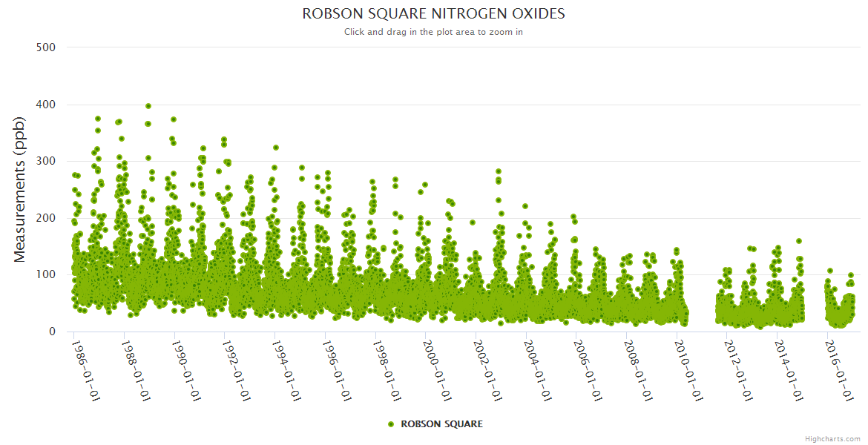Image resolution: width=868 pixels, height=445 pixels.
Task: Select the 'Measurements (ppb)' y-axis title
Action: [x=21, y=189]
